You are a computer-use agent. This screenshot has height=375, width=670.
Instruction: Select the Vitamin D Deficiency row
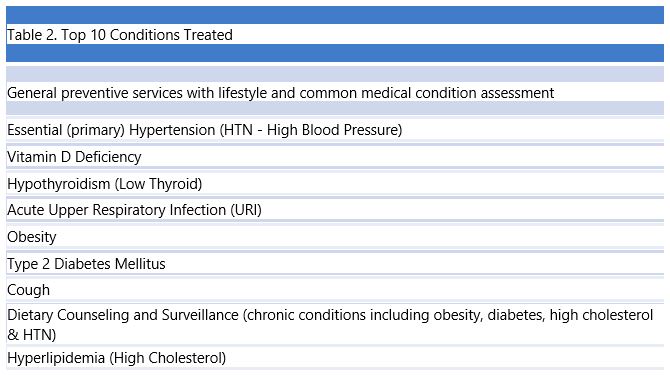(x=335, y=157)
